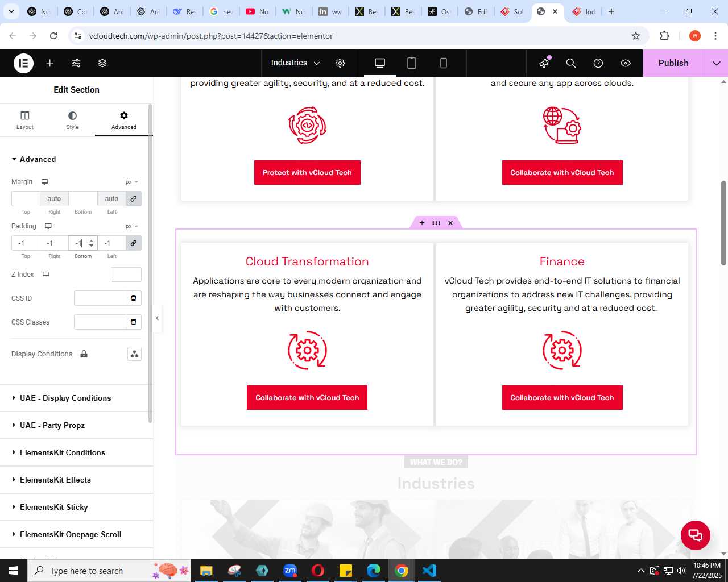Open File Explorer from taskbar
Viewport: 728px width, 582px height.
[206, 571]
